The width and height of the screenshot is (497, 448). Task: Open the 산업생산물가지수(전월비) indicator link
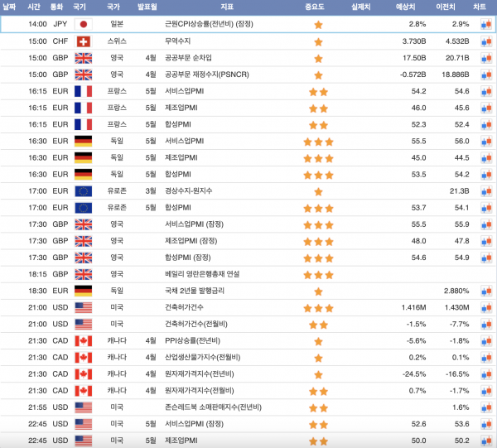201,358
